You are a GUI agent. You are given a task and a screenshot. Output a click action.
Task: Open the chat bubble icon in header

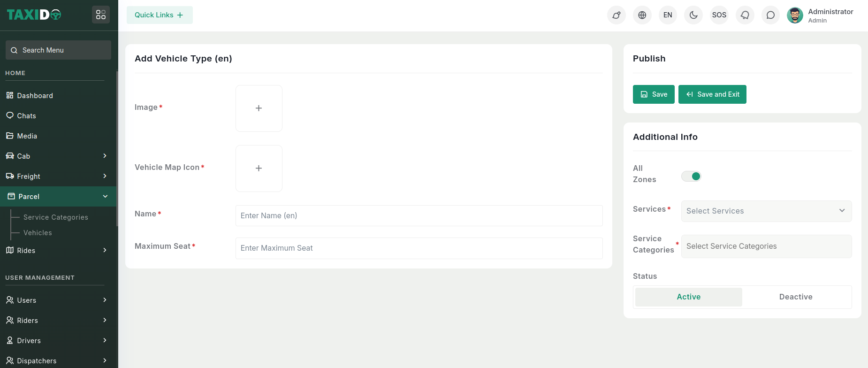770,15
